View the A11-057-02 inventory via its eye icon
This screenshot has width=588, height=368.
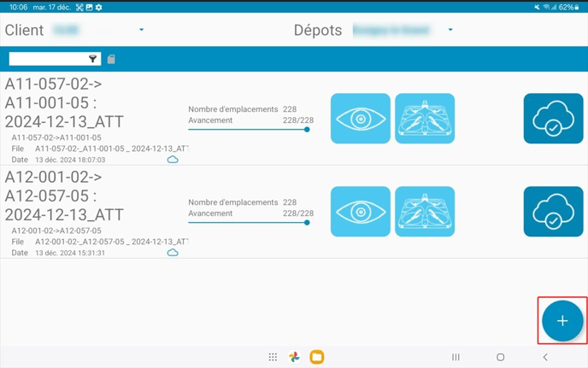360,119
